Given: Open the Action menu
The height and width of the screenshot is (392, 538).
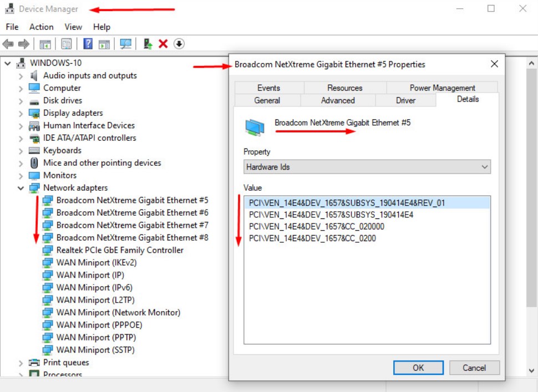Looking at the screenshot, I should [41, 27].
